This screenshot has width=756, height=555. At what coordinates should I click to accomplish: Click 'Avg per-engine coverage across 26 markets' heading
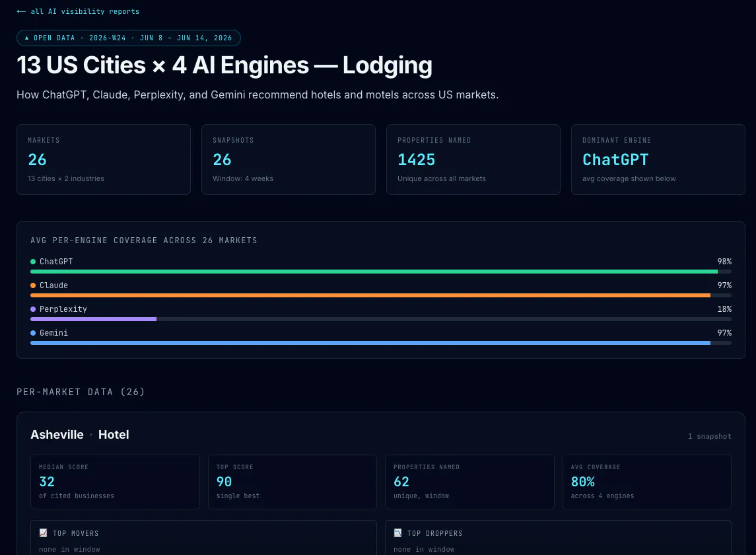(144, 240)
